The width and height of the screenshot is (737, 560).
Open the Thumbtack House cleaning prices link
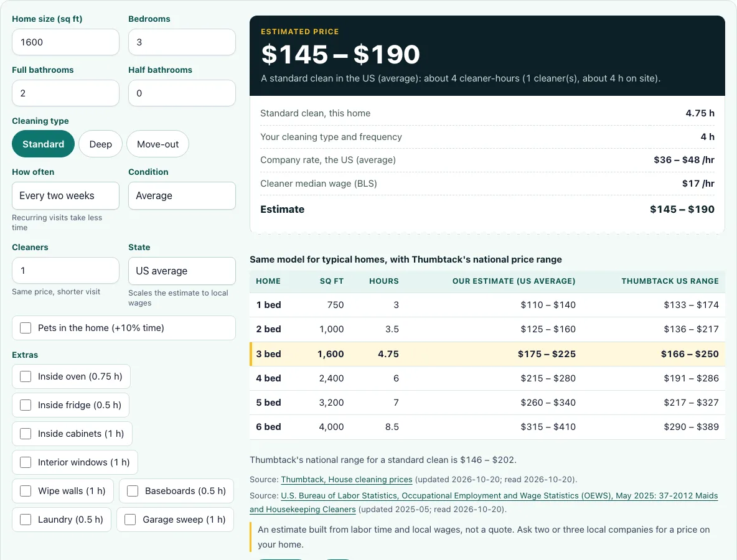347,480
